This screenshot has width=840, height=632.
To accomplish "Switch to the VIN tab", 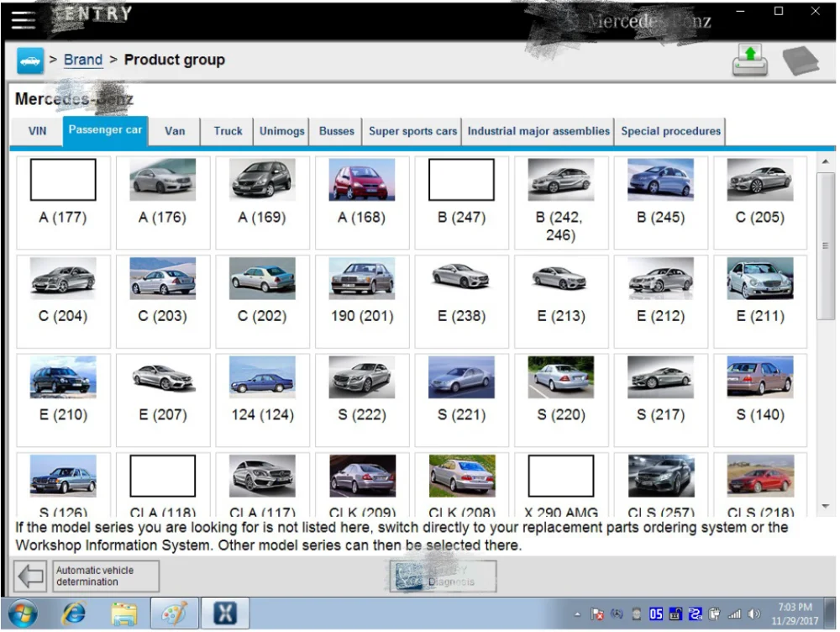I will [38, 131].
